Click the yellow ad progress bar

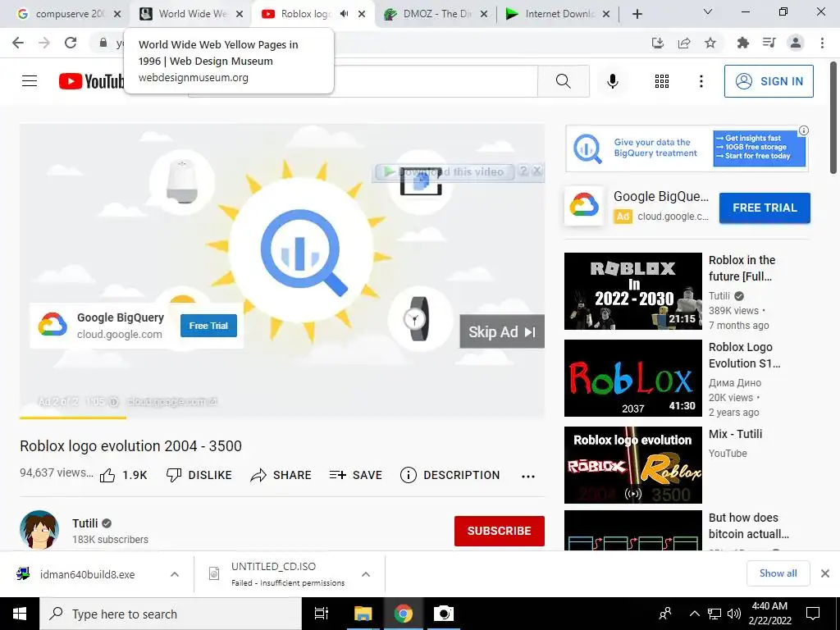73,418
